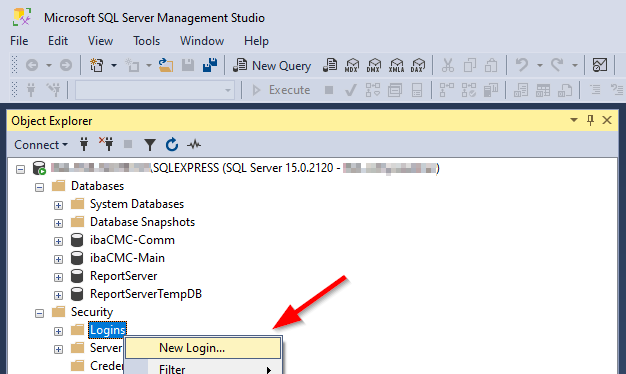Expand the ReportServerTempDB database
This screenshot has height=374, width=626.
(x=59, y=295)
